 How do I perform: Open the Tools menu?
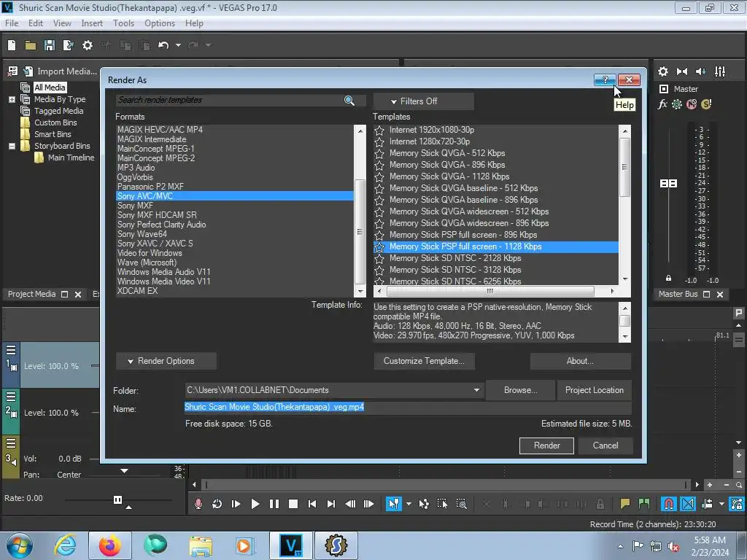pos(123,23)
